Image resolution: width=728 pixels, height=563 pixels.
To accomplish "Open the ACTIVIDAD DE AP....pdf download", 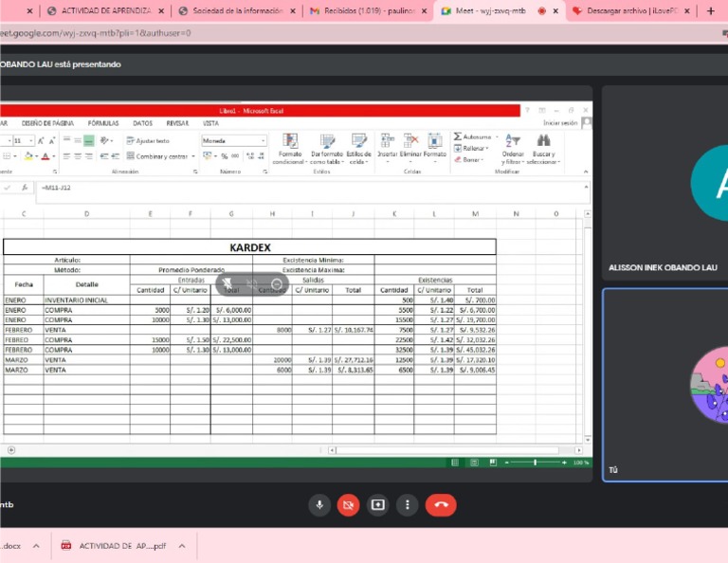I will pyautogui.click(x=114, y=546).
